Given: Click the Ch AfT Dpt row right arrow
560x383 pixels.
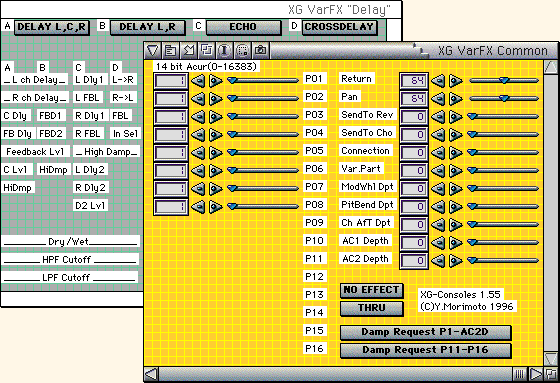Looking at the screenshot, I should 455,224.
